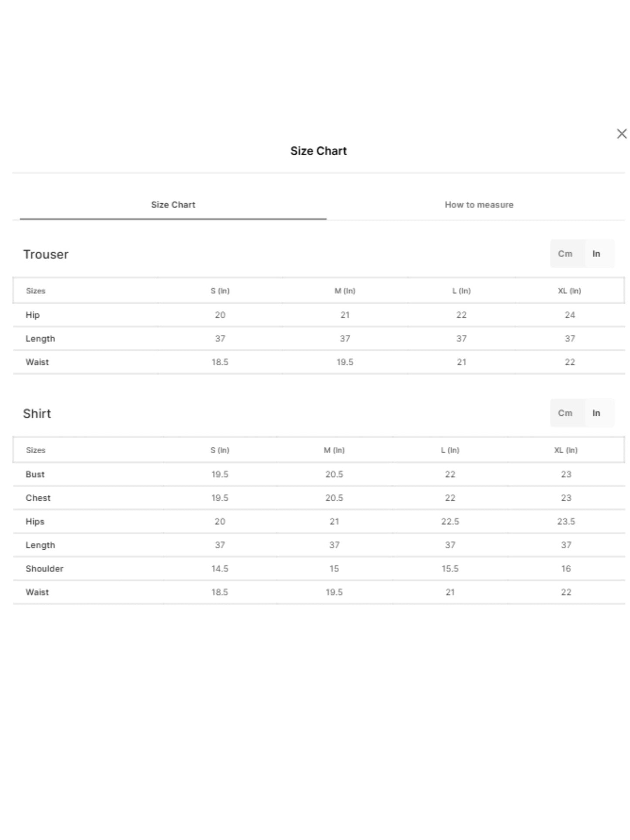Click the Chest row label
Viewport: 630px width, 840px height.
(38, 498)
